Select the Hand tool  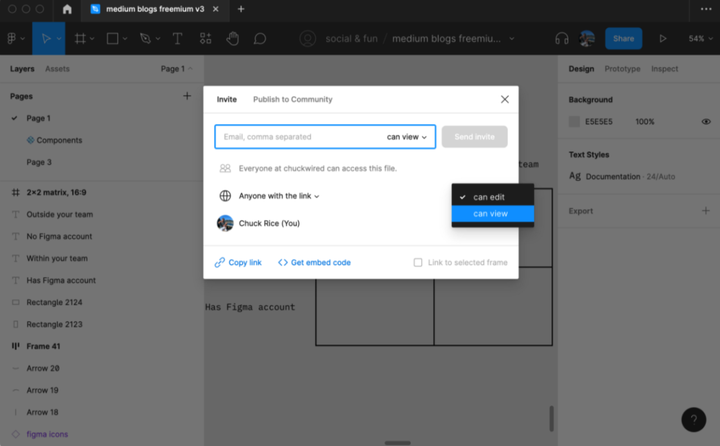click(233, 39)
